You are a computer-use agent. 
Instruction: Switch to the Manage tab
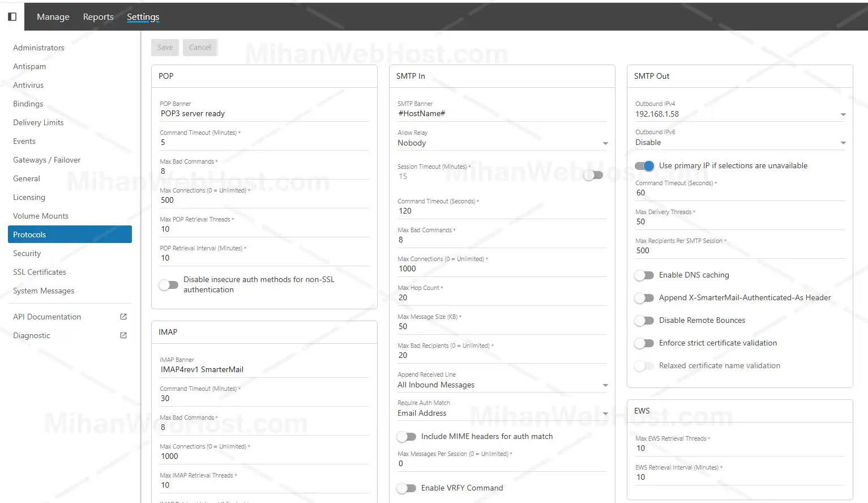click(53, 17)
